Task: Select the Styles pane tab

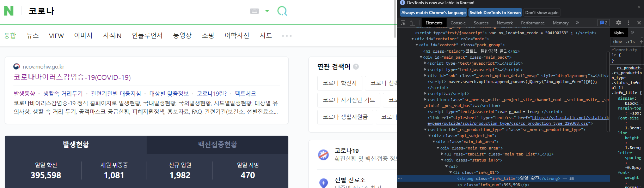Action: [619, 32]
